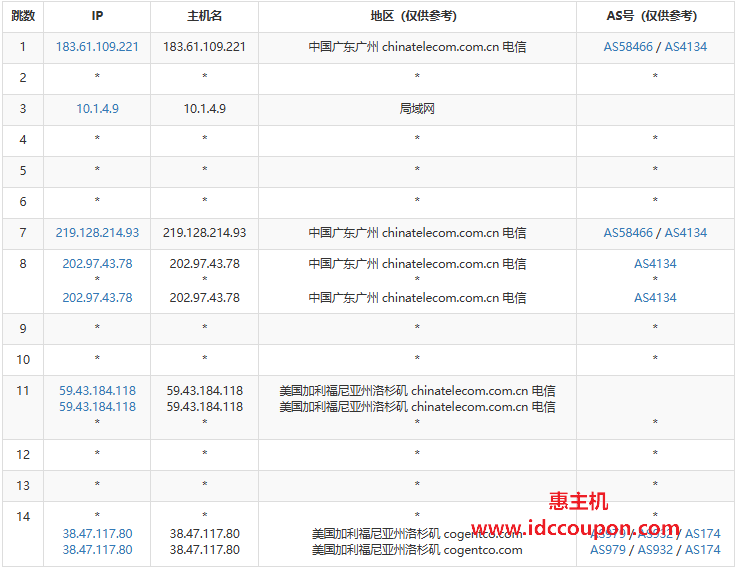Select lower hostname 202.97.43.78 in hop 8
This screenshot has height=567, width=735.
[x=204, y=298]
